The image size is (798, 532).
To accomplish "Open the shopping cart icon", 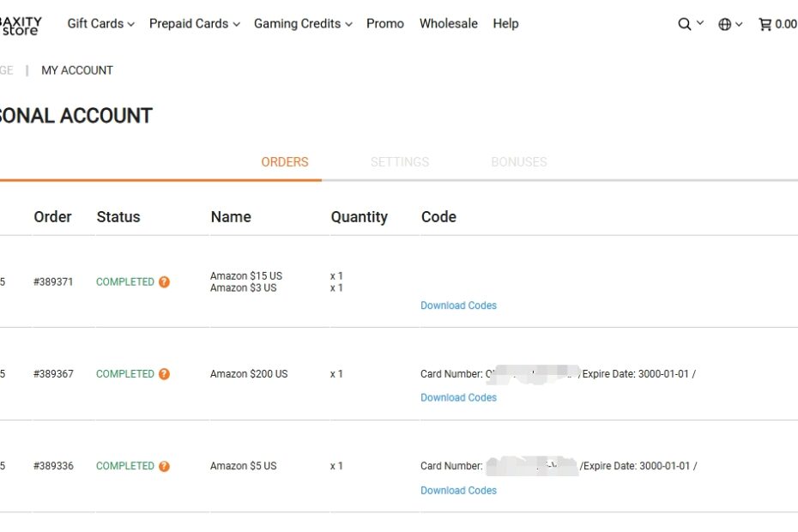I will tap(765, 24).
